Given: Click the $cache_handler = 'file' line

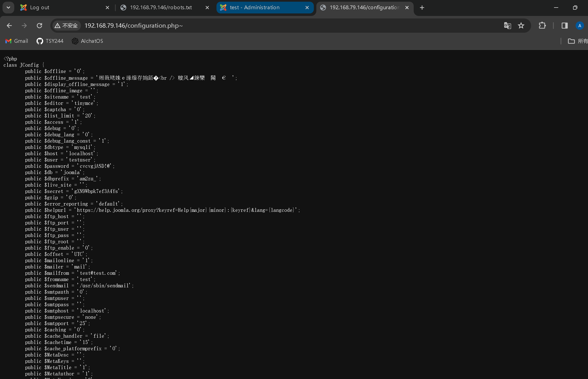Looking at the screenshot, I should tap(67, 336).
